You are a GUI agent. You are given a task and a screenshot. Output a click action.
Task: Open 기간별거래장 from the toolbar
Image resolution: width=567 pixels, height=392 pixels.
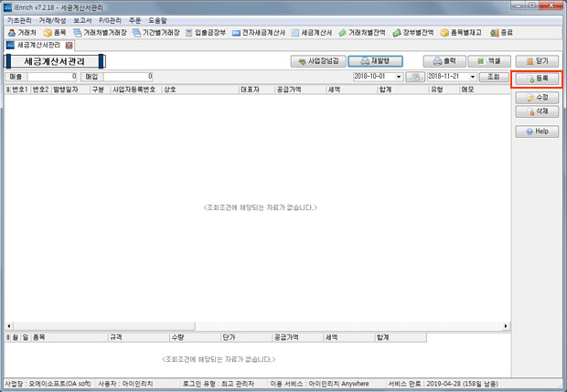(x=155, y=32)
